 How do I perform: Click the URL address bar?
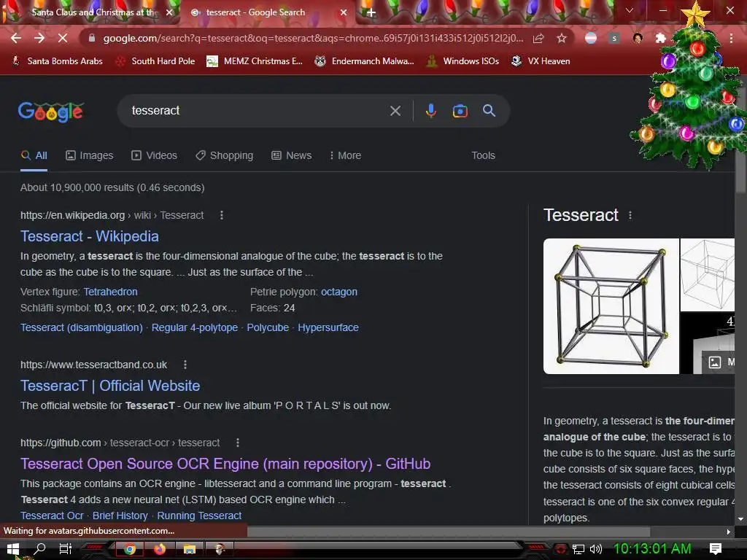click(313, 38)
